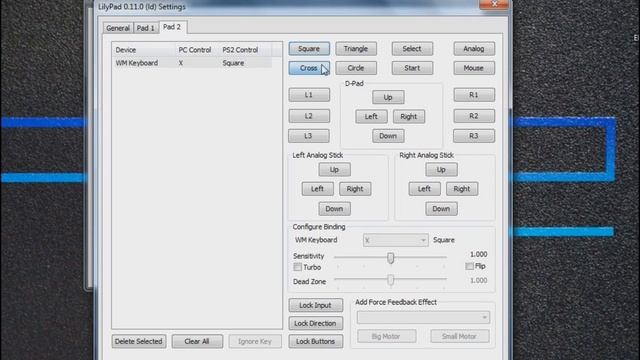Bind Left Analog Stick Down

pos(334,209)
